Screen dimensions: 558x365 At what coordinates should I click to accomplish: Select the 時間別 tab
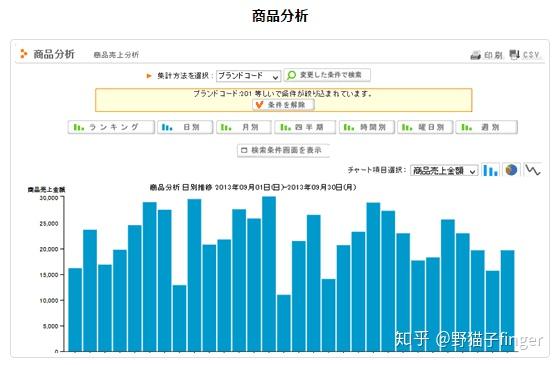click(367, 127)
